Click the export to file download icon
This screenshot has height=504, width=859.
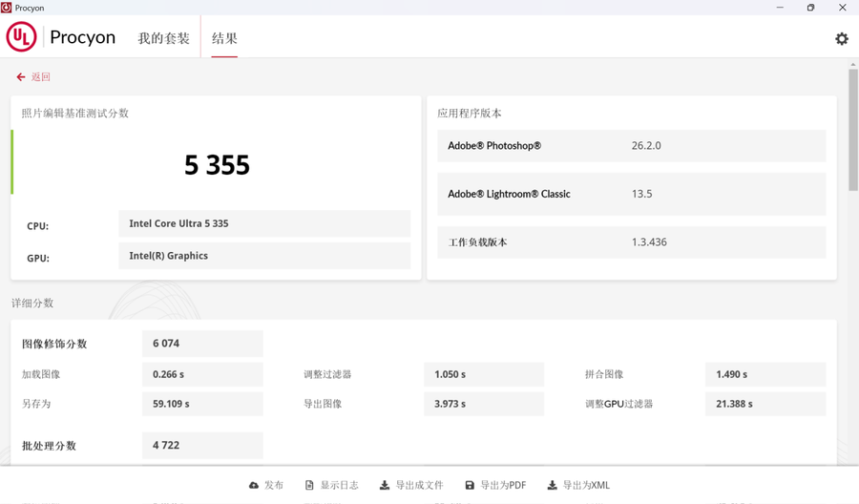click(385, 485)
